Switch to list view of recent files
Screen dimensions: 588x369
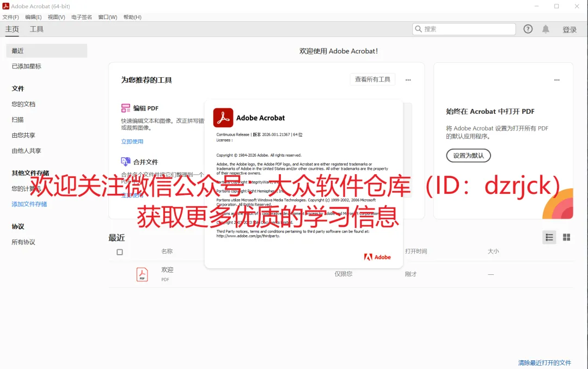[x=549, y=237]
